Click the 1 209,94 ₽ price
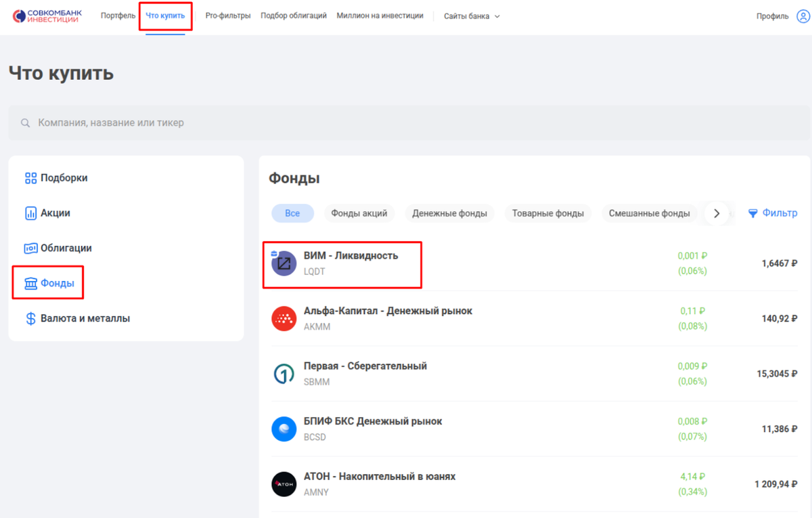Viewport: 812px width, 518px height. tap(777, 484)
